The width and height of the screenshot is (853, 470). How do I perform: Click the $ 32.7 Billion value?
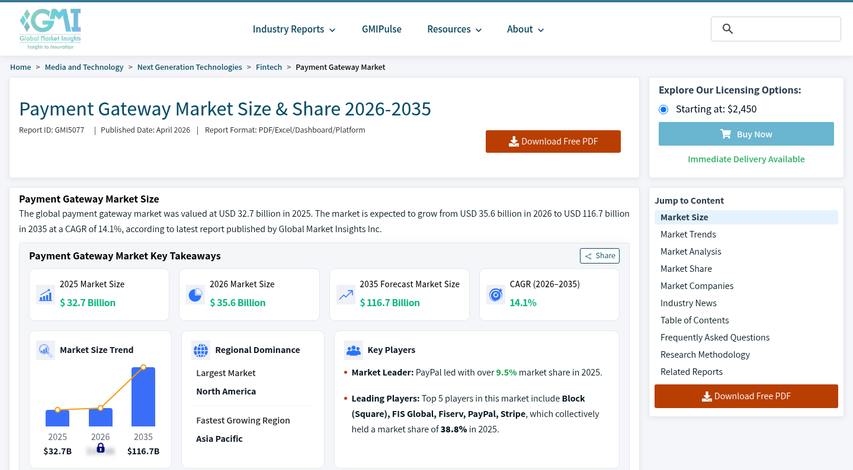pos(88,303)
